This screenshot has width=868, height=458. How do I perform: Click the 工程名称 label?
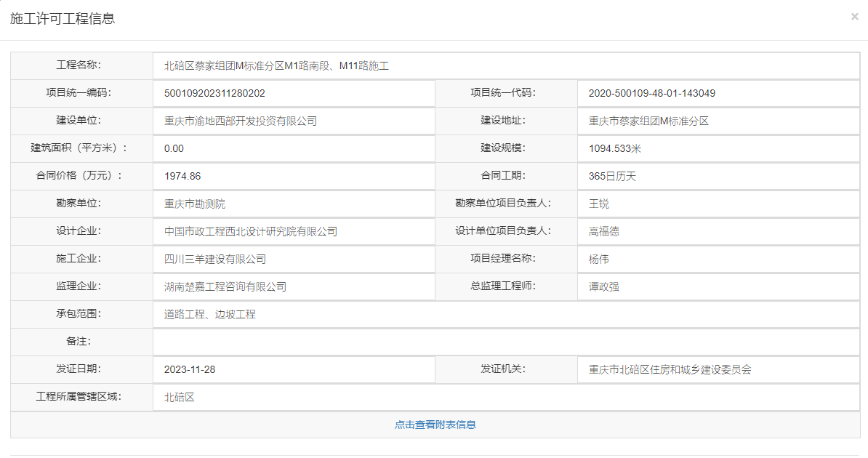coord(78,65)
